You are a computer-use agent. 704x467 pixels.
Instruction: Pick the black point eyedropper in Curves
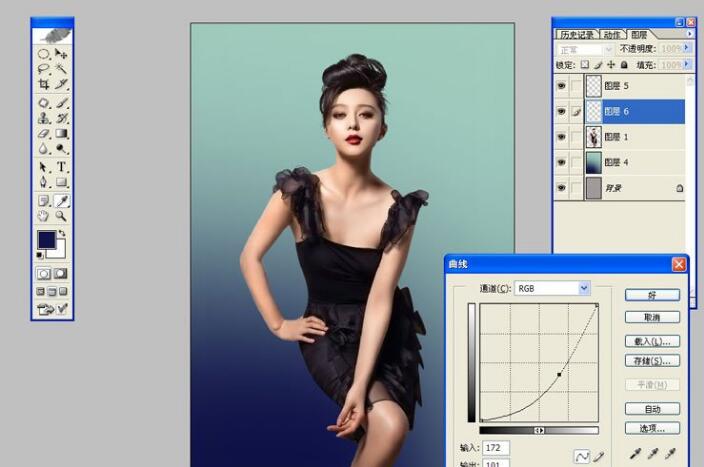(635, 454)
